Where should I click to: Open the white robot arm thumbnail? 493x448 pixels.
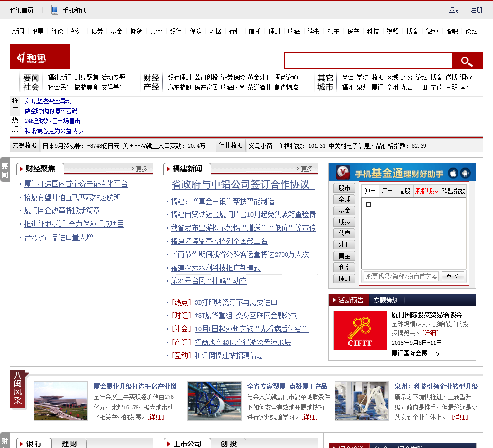pos(362,401)
